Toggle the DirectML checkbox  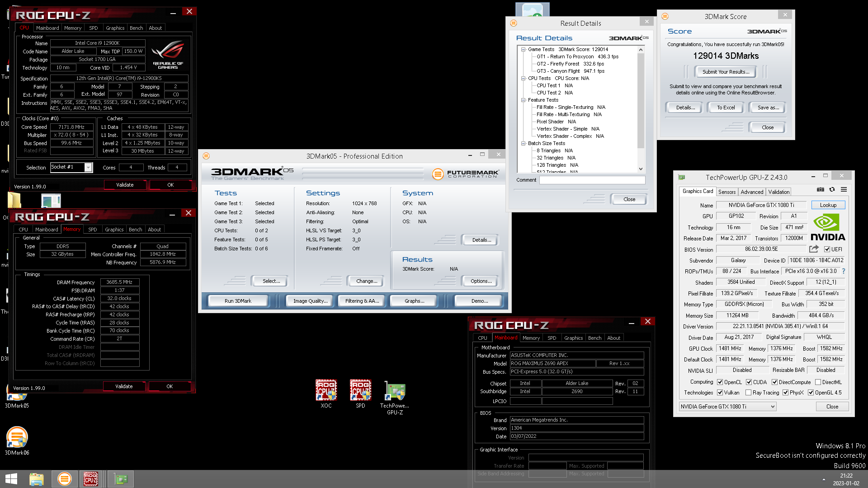coord(818,382)
